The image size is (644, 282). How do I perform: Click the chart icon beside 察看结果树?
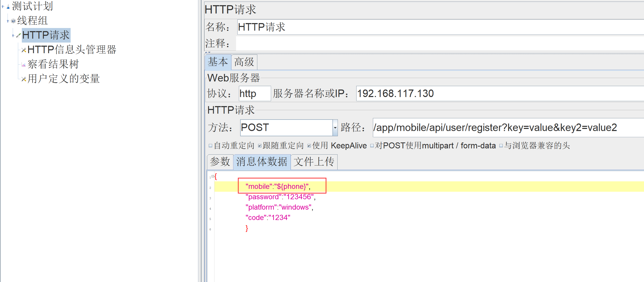click(24, 65)
